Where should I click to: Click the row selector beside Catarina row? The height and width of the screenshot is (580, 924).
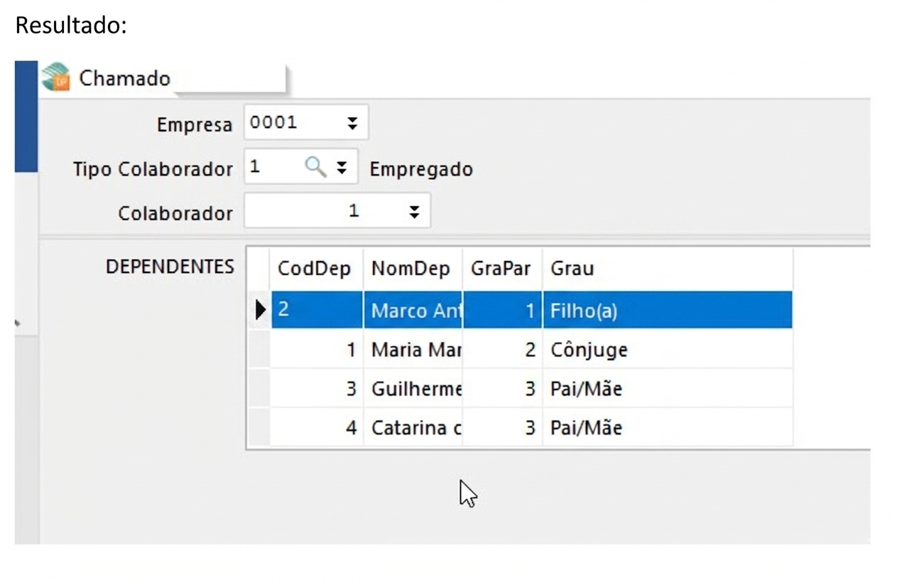259,428
